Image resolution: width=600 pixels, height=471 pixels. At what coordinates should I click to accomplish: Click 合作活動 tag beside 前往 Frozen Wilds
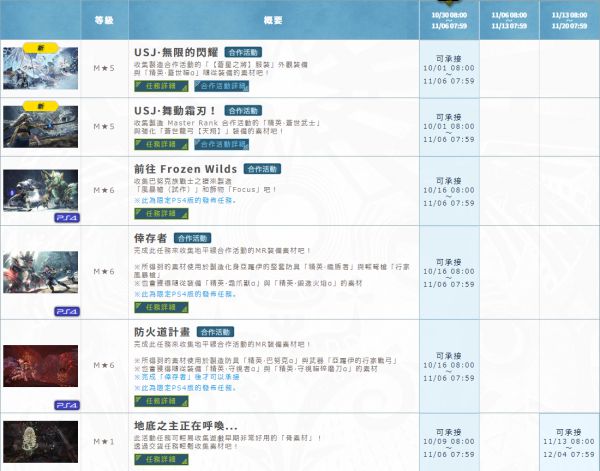pos(263,170)
